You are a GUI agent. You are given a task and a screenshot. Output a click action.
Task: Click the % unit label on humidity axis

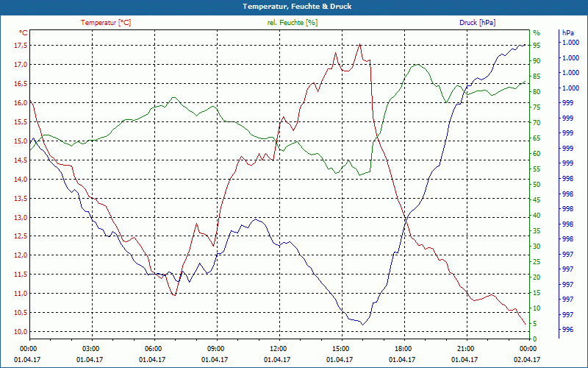coord(537,33)
